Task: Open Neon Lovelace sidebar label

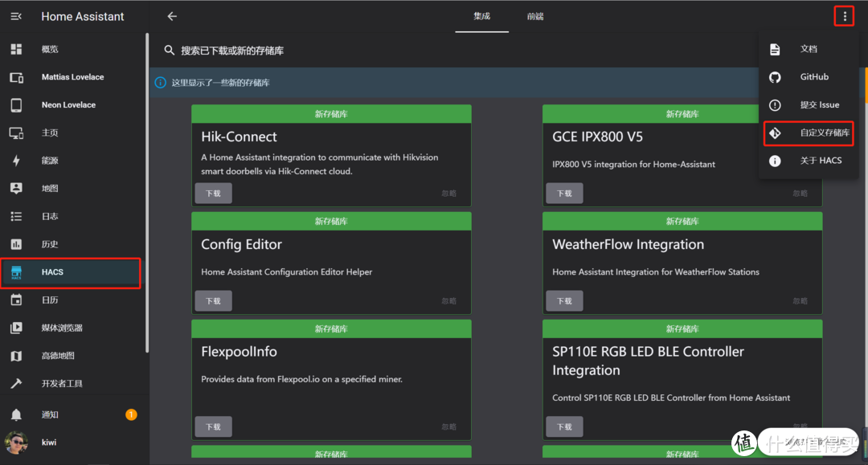Action: coord(68,105)
